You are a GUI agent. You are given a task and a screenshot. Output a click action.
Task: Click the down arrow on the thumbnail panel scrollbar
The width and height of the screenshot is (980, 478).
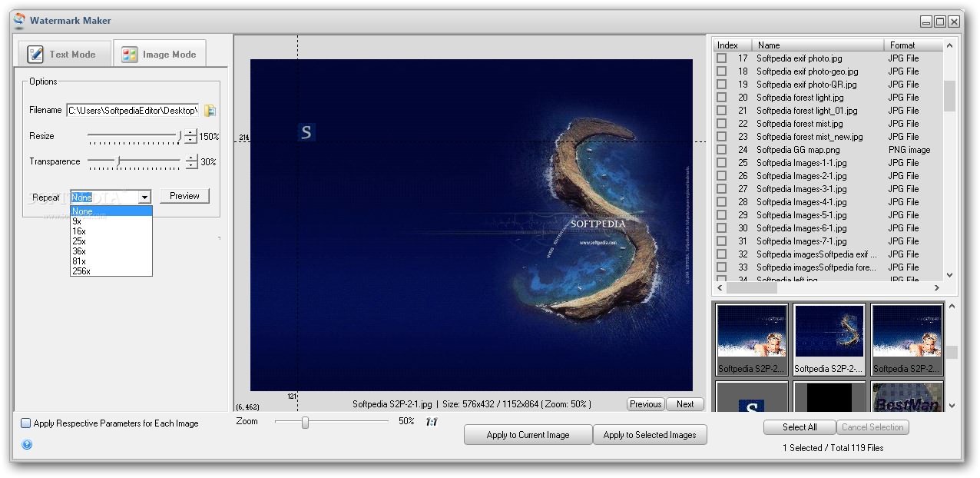click(952, 405)
